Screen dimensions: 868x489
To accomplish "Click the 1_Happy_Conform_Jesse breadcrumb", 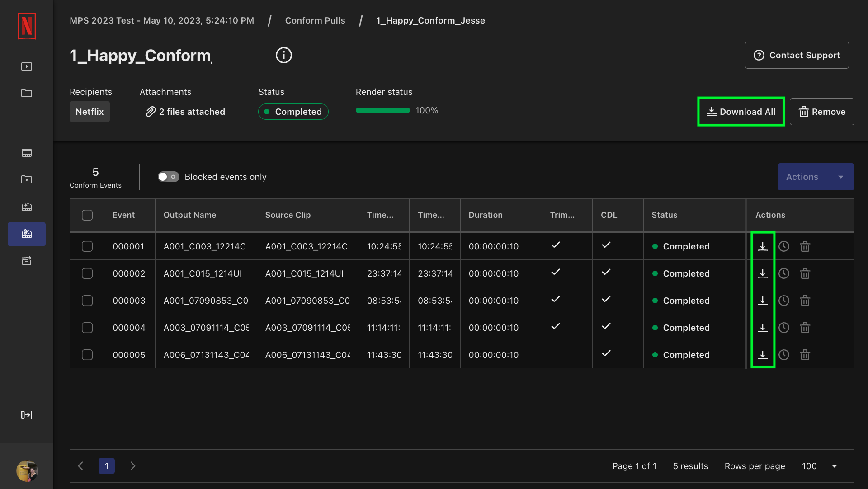I will coord(430,20).
